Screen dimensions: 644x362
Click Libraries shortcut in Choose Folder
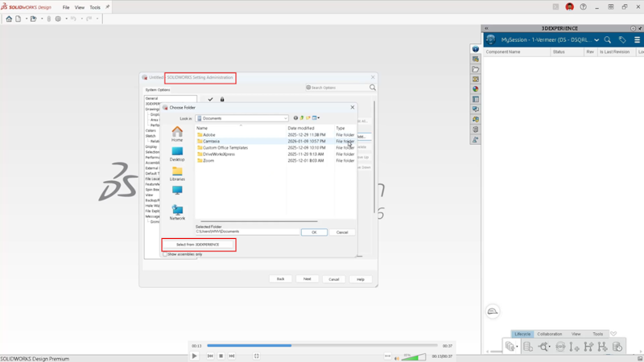177,174
